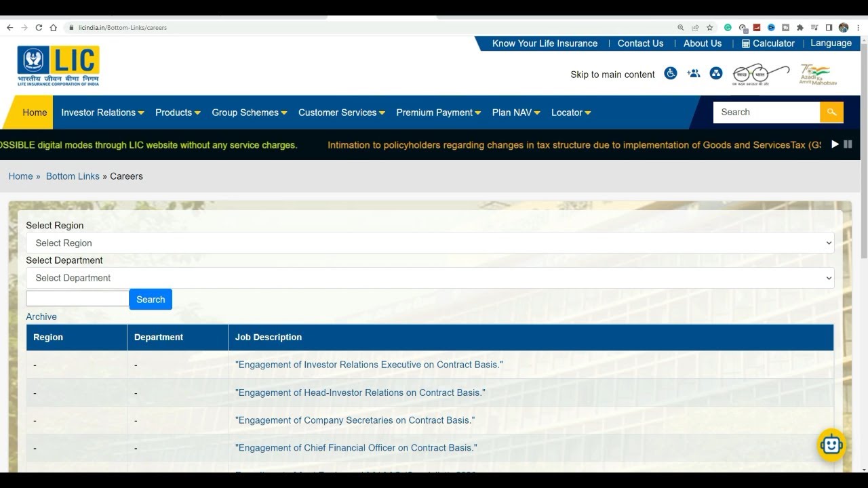Click the Swachh Bharat spectacles logo

point(761,74)
